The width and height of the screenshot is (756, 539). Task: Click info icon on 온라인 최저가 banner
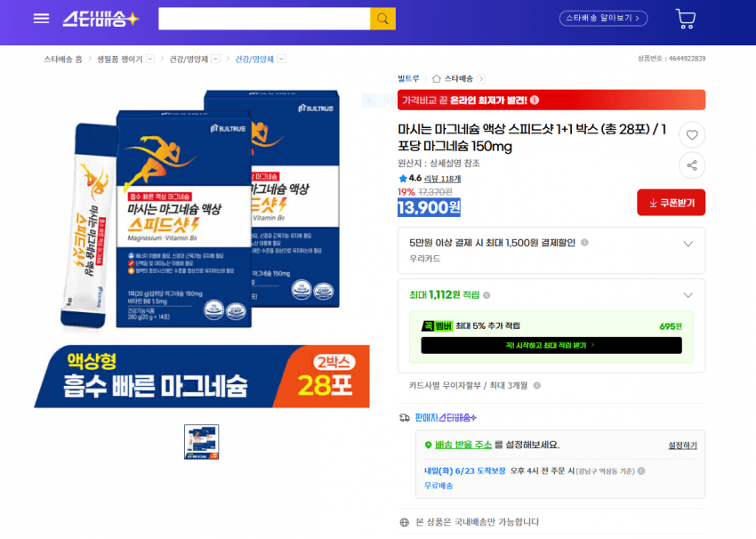pos(535,101)
